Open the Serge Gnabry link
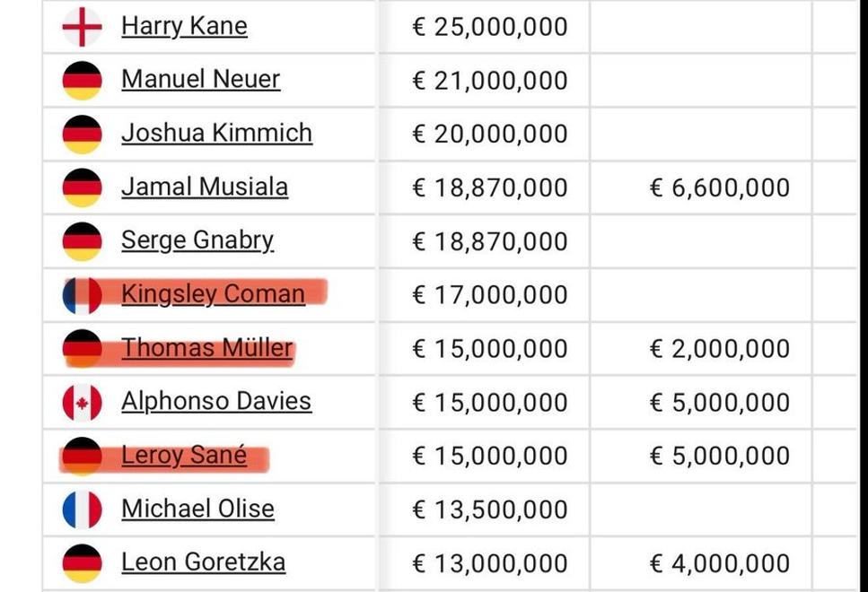Screen dimensions: 868x592 pyautogui.click(x=197, y=240)
